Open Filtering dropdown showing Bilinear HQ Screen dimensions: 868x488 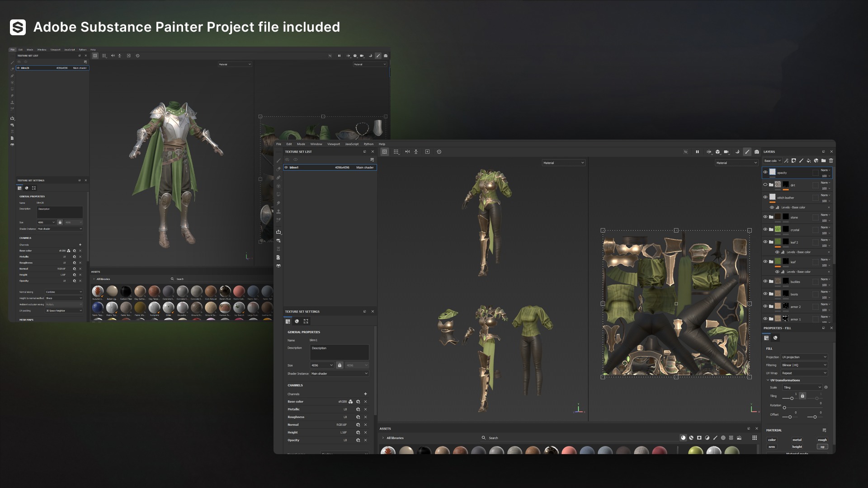[804, 365]
